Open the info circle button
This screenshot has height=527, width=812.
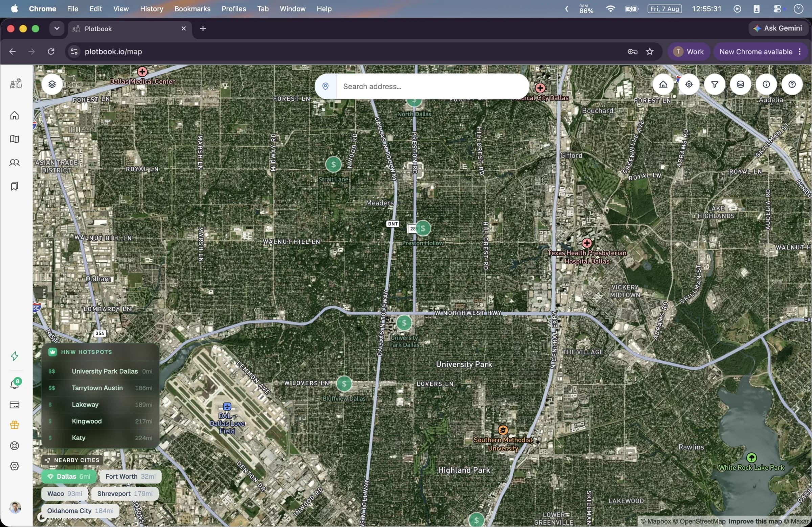point(766,84)
